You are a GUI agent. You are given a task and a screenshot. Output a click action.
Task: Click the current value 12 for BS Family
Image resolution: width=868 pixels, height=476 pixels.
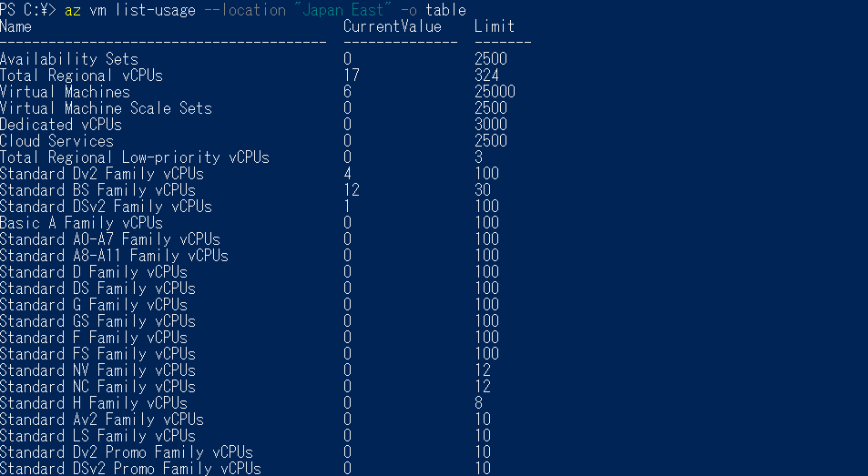click(x=352, y=190)
